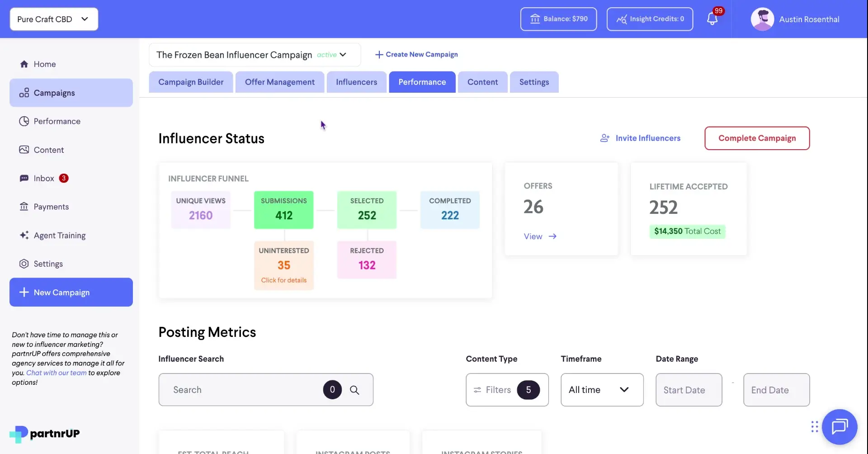The image size is (868, 454).
Task: Open the Agent Training sparkle icon
Action: tap(24, 235)
